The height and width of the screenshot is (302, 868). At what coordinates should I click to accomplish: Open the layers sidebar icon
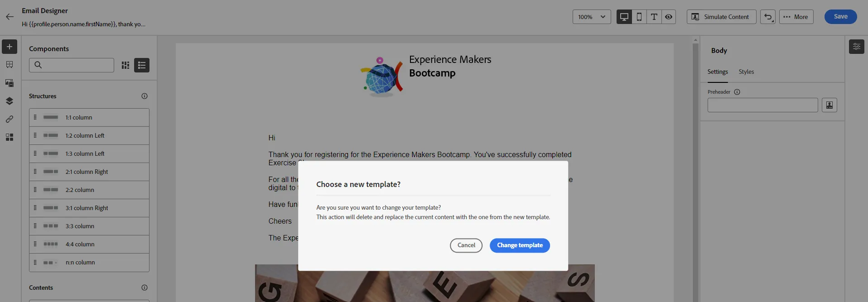point(10,101)
